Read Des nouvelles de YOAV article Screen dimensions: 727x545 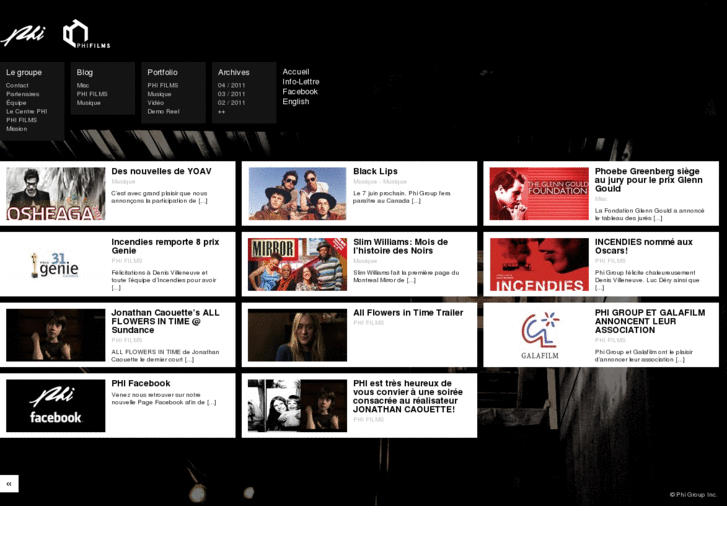pos(161,171)
